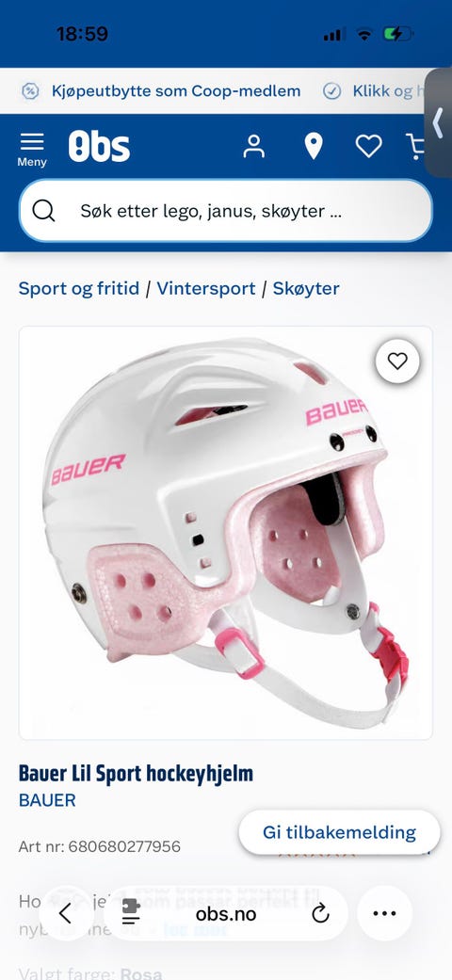Image resolution: width=452 pixels, height=980 pixels.
Task: Tap the browser back arrow
Action: pyautogui.click(x=65, y=914)
